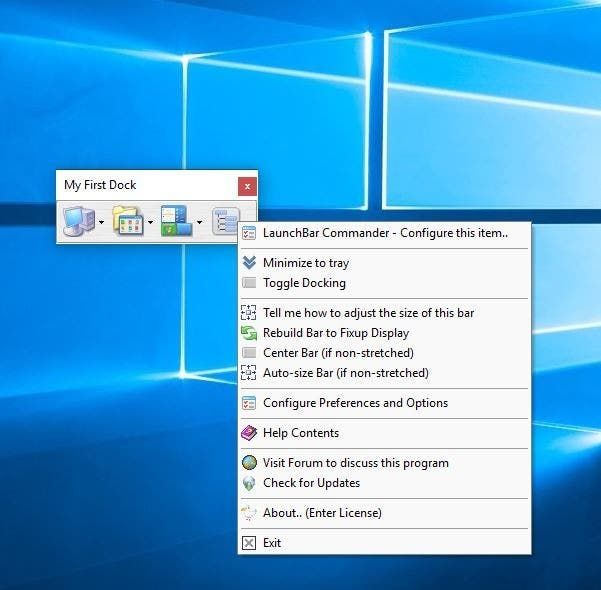Choose LaunchBar Commander - Configure this item
This screenshot has width=601, height=590.
tap(384, 233)
